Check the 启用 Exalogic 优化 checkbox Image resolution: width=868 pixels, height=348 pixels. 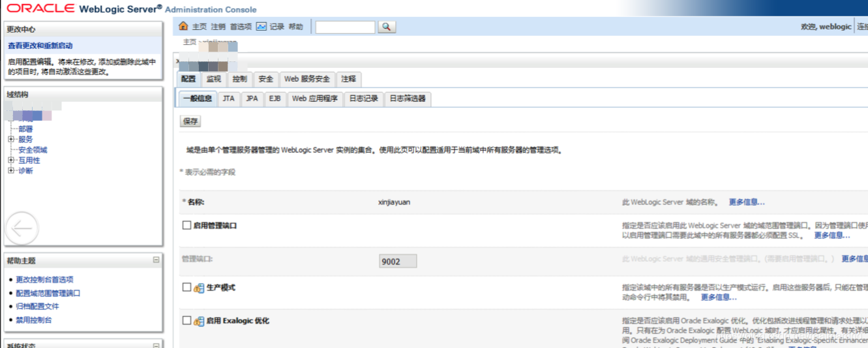(x=187, y=321)
